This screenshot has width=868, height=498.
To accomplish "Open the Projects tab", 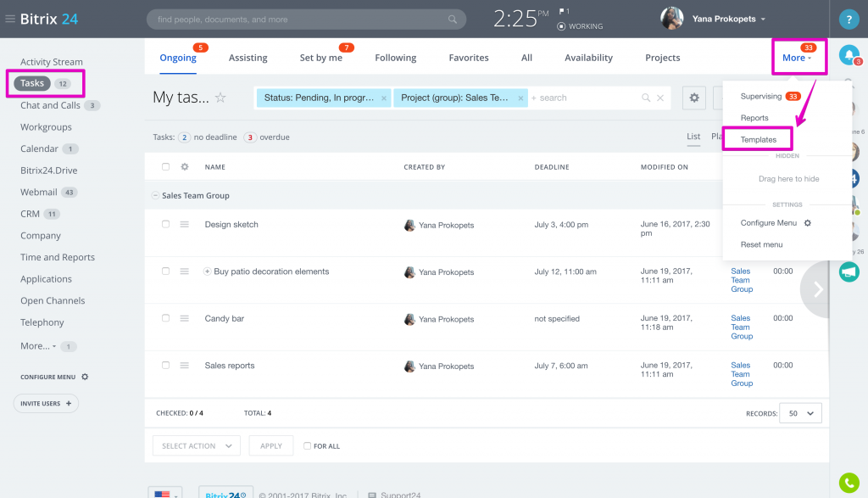I will pos(663,58).
